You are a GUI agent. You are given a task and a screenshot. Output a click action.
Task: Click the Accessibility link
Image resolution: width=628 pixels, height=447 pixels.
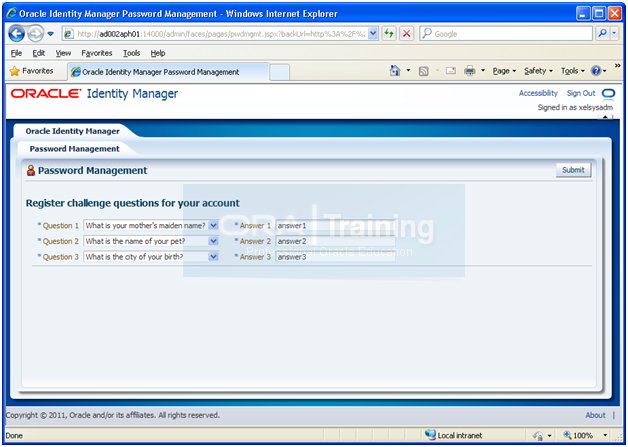point(538,93)
